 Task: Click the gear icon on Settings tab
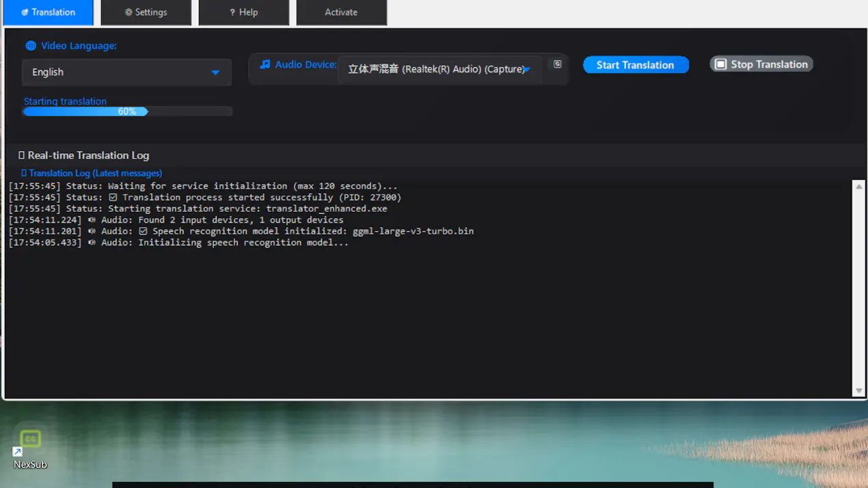click(128, 12)
